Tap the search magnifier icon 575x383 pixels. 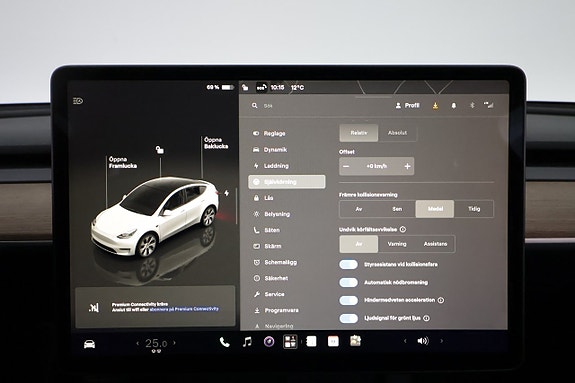tap(254, 105)
